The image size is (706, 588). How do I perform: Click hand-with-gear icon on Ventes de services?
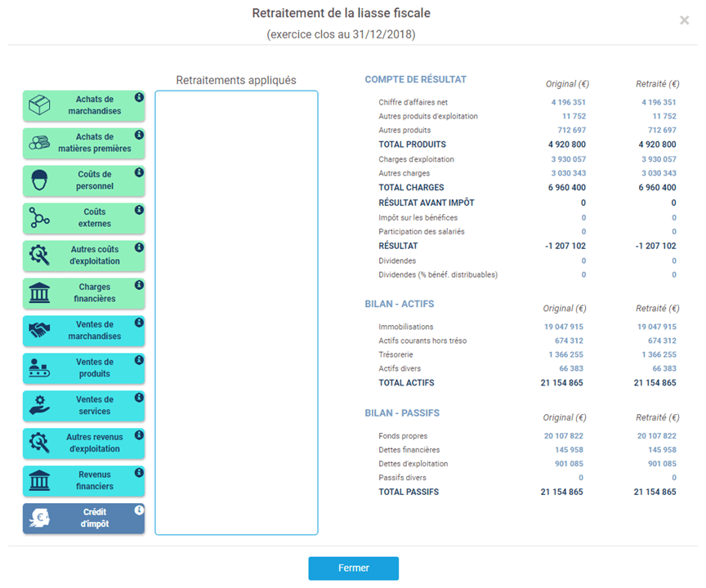tap(39, 405)
